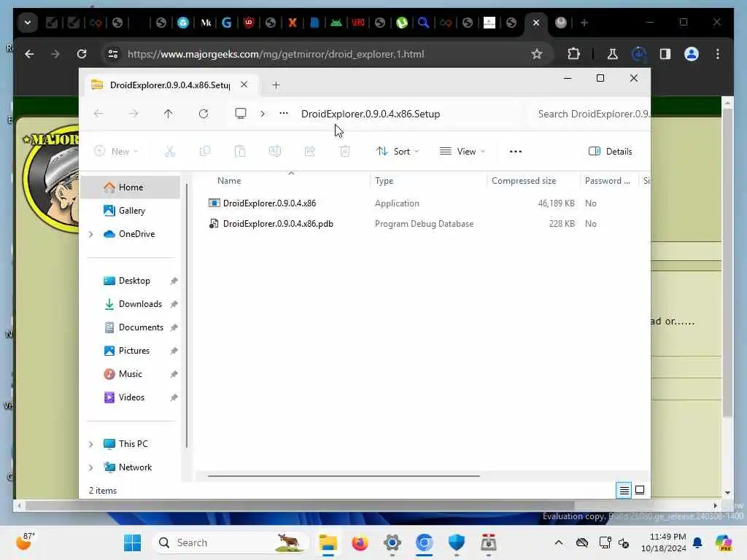Open Videos in the navigation pane
Screen dimensions: 747x560
[131, 397]
